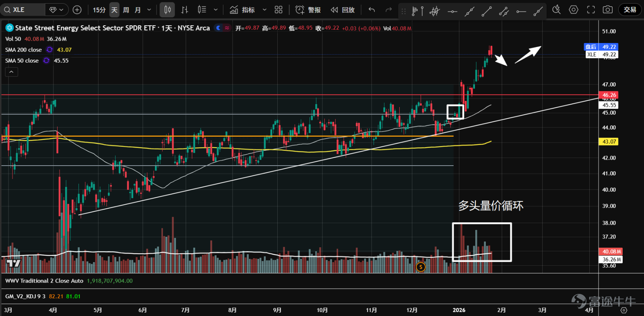Image resolution: width=644 pixels, height=316 pixels.
Task: Click the yellow 43.07 SMA 200 axis label
Action: pos(609,142)
